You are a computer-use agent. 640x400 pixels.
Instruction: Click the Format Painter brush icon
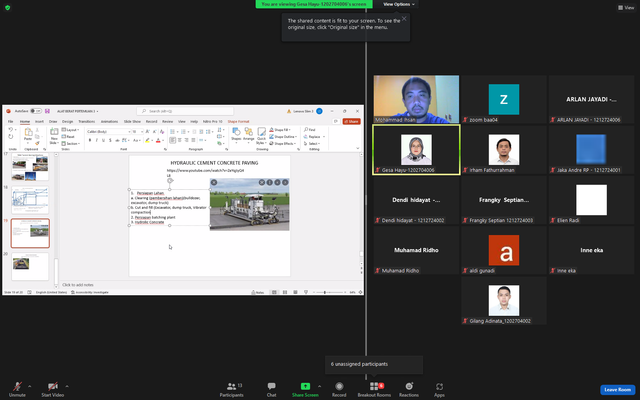click(x=37, y=143)
